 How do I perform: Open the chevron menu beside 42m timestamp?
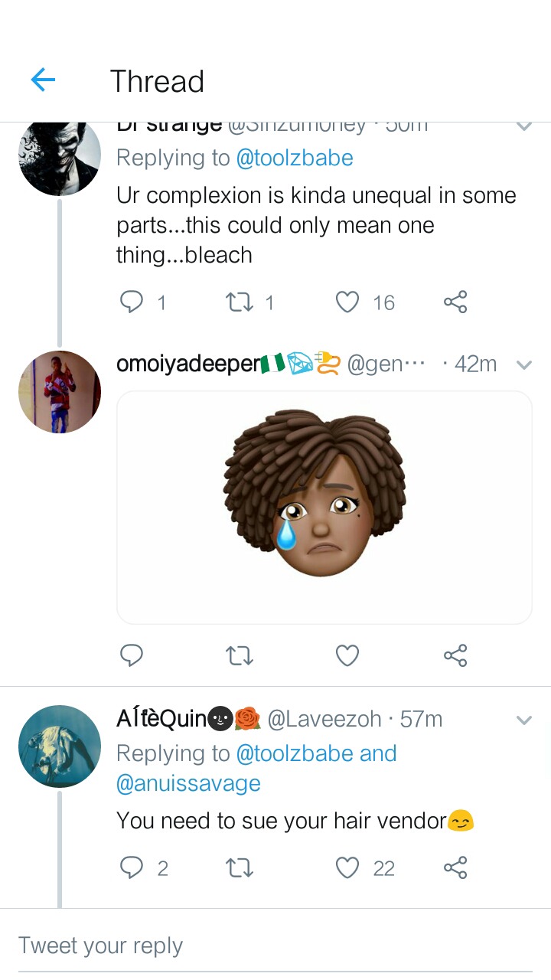(524, 365)
